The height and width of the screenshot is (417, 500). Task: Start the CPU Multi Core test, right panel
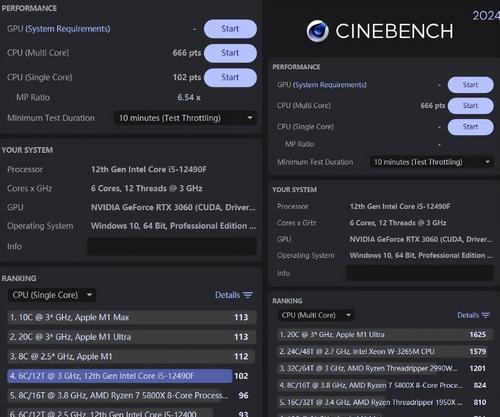(x=470, y=106)
